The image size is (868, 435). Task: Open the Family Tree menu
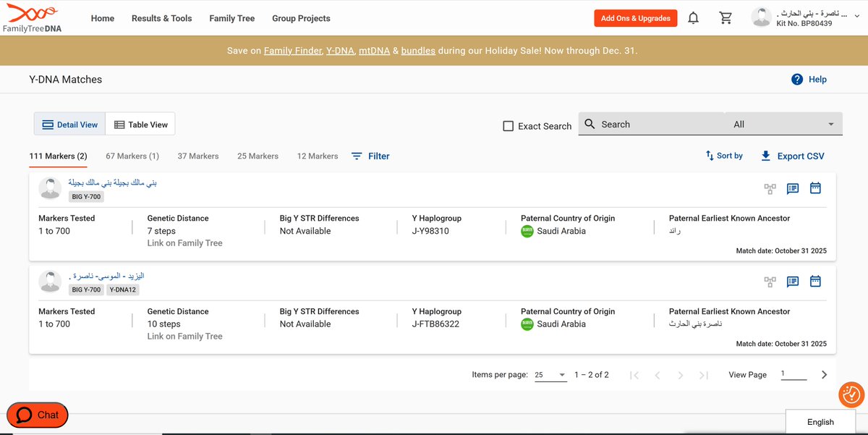pyautogui.click(x=232, y=18)
